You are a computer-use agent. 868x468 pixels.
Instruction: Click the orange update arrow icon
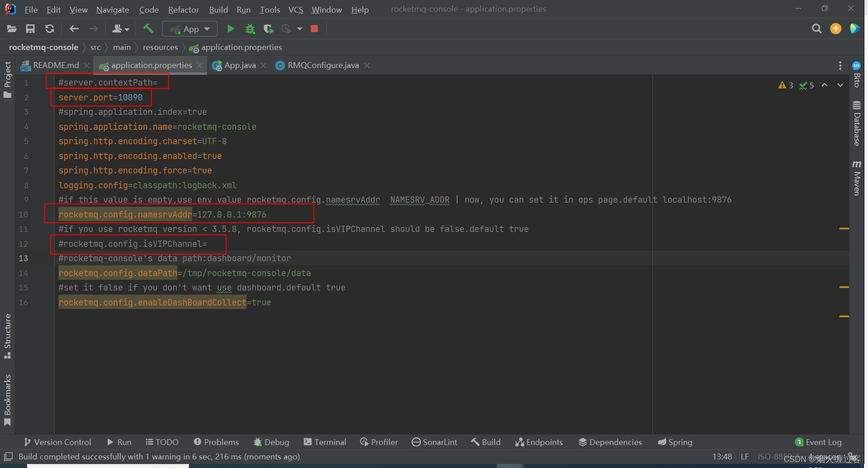coord(836,29)
